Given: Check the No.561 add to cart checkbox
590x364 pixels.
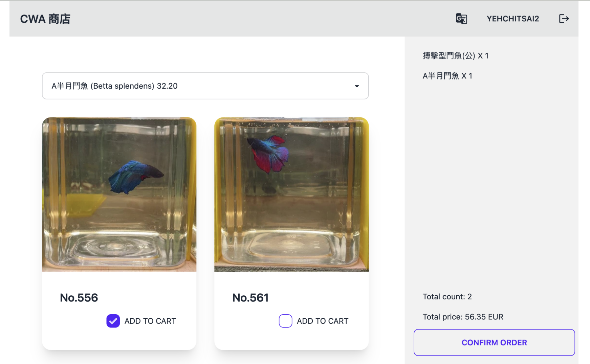Looking at the screenshot, I should coord(285,321).
